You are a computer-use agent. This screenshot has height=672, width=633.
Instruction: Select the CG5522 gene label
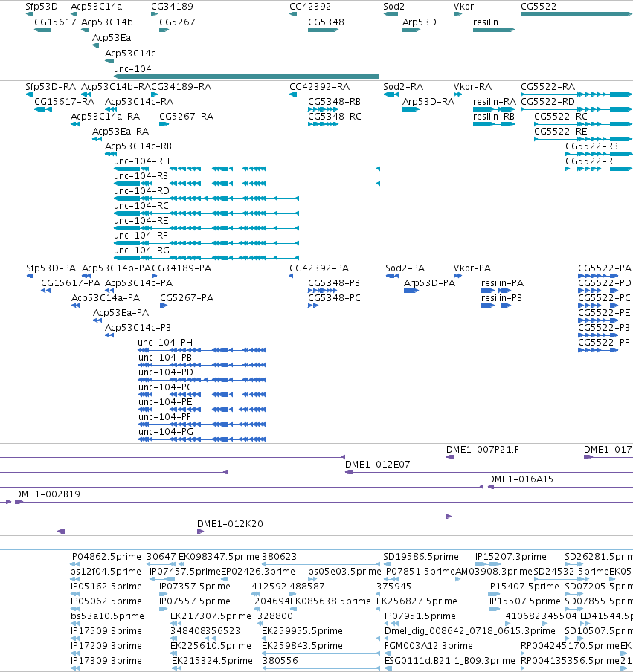[x=539, y=7]
